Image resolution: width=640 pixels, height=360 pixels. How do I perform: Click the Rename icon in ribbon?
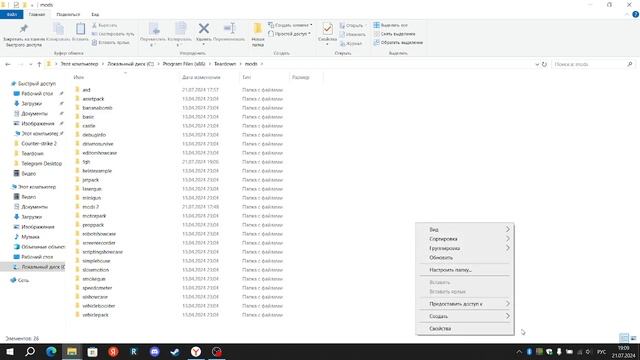point(229,29)
